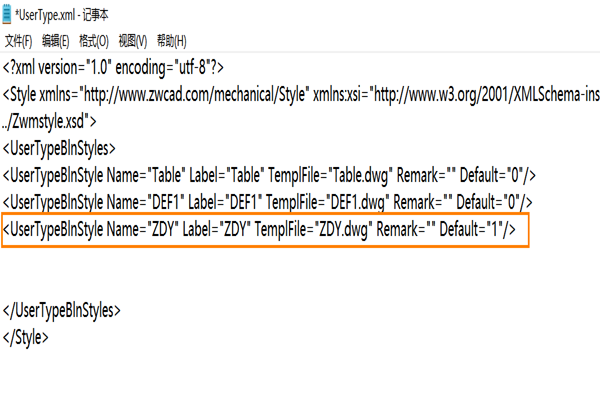Click Default="0" in Table line
Viewport: 600px width, 406px height.
click(x=491, y=176)
